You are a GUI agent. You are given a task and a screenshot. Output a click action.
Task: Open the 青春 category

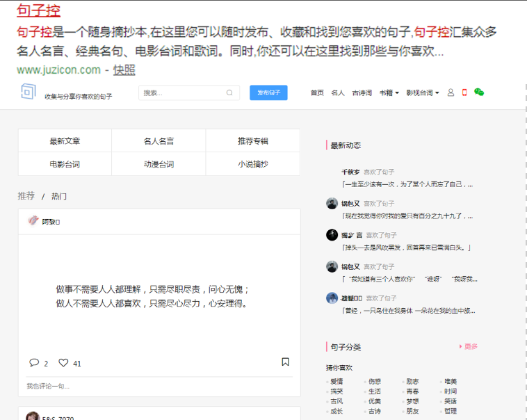pyautogui.click(x=412, y=391)
